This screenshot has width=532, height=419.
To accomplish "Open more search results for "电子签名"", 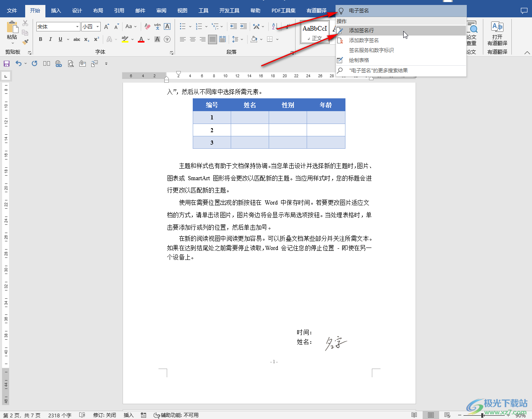I will (401, 71).
